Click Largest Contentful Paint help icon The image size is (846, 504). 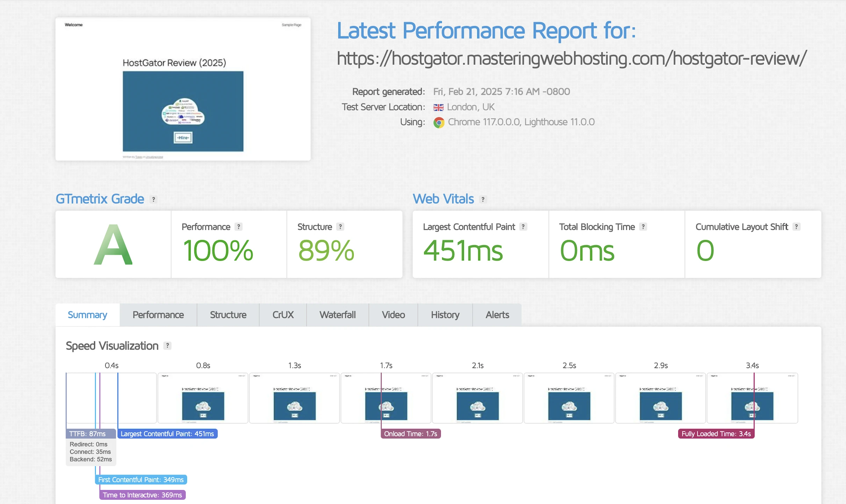(523, 227)
